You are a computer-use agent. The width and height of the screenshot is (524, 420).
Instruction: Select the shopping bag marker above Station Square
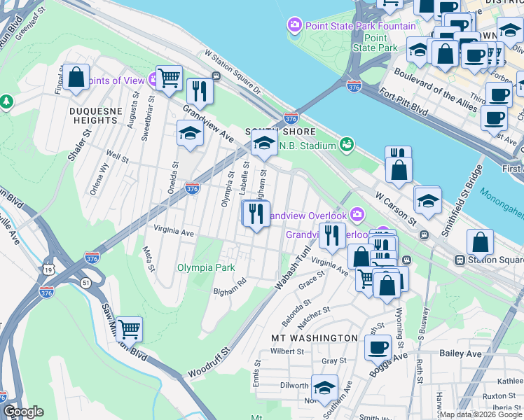tap(481, 244)
